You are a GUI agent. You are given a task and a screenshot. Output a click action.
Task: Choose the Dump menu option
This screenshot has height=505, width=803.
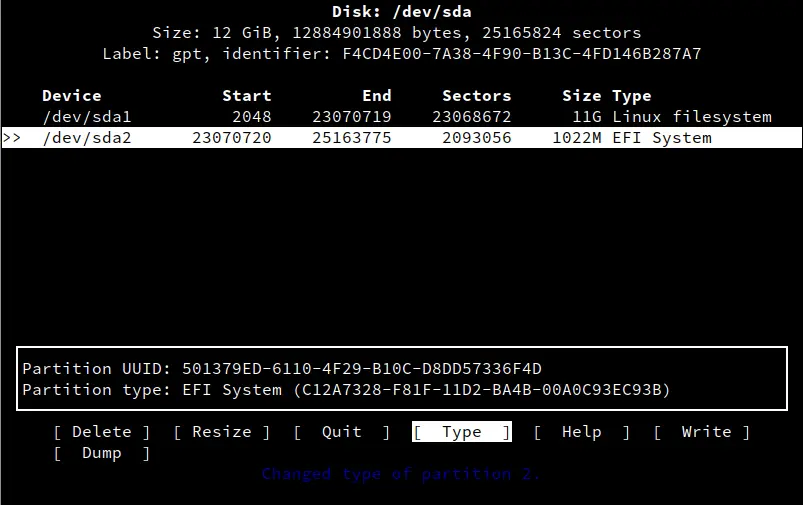tap(101, 453)
